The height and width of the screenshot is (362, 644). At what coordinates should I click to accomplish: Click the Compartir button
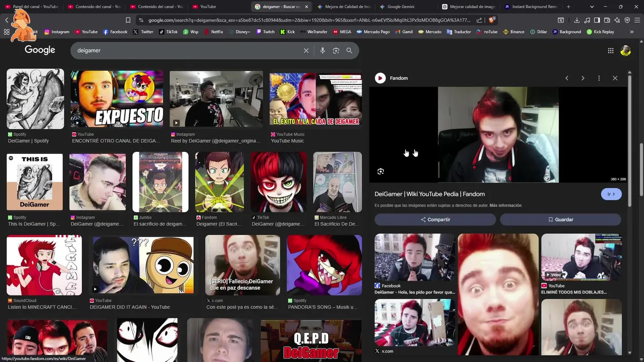[435, 220]
